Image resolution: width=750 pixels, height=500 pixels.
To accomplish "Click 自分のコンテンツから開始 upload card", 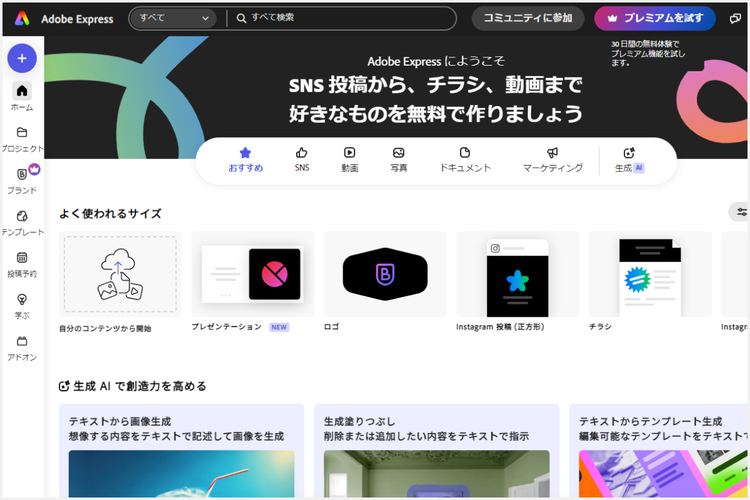I will click(x=121, y=274).
